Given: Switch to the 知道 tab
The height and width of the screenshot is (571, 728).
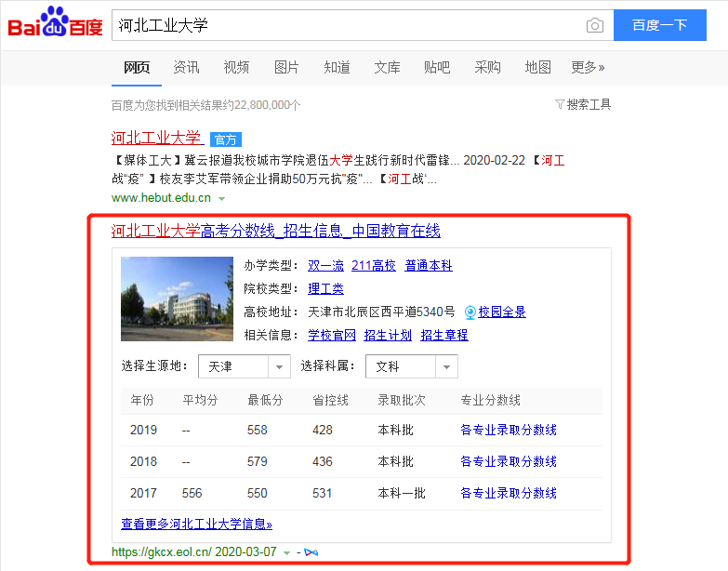Looking at the screenshot, I should [x=337, y=68].
